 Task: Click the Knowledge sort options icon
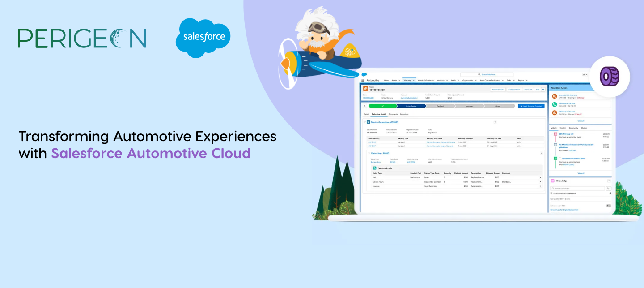tap(609, 189)
